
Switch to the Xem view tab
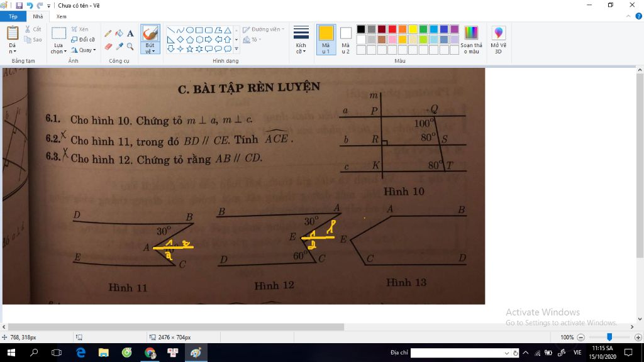61,16
